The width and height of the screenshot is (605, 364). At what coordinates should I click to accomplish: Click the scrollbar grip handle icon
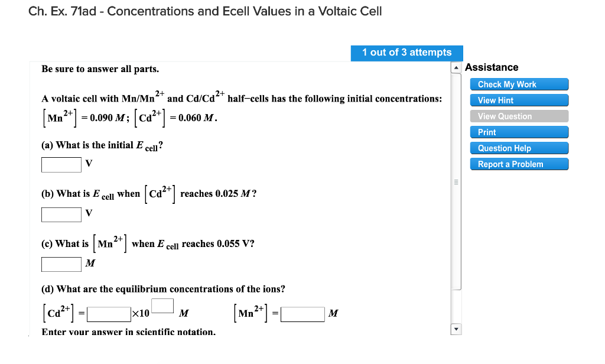(456, 183)
